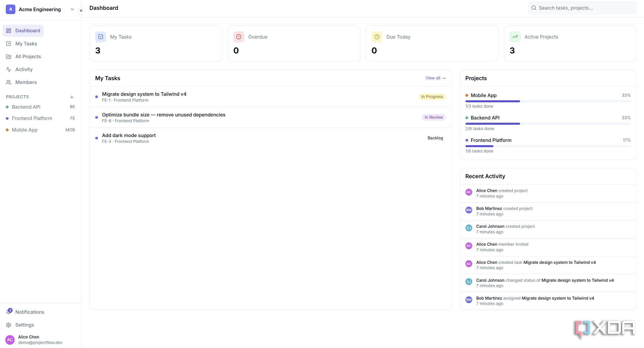The height and width of the screenshot is (348, 644).
Task: Click AC avatar beside 'created project' activity
Action: 469,192
